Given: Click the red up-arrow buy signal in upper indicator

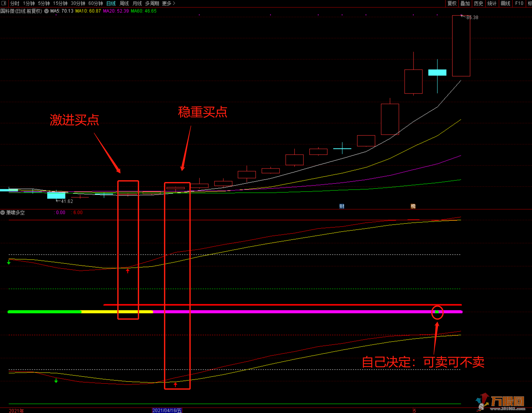Looking at the screenshot, I should (128, 271).
